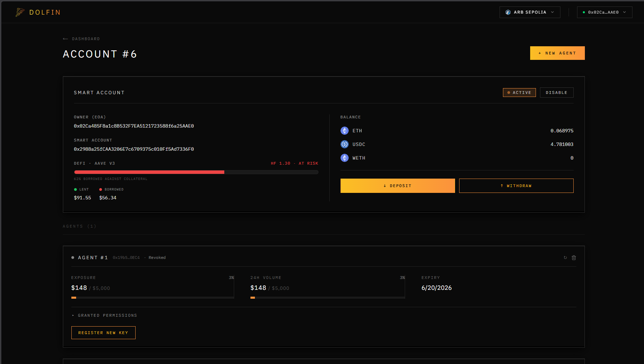Click the ETH token icon

click(x=345, y=131)
